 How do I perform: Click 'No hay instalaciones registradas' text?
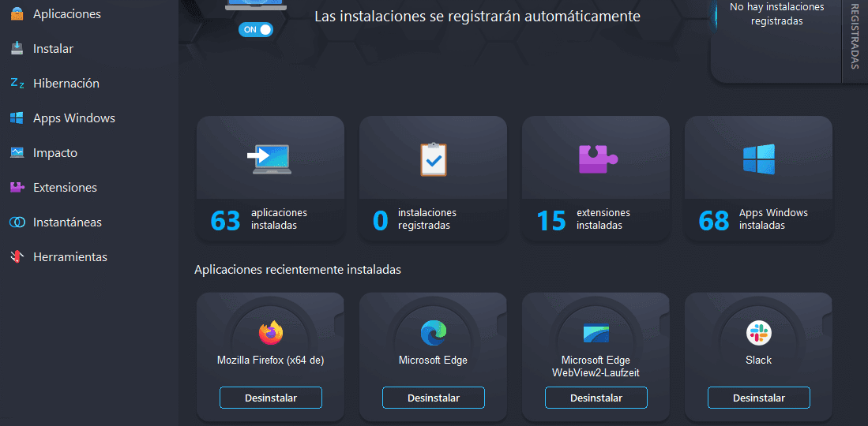tap(776, 14)
